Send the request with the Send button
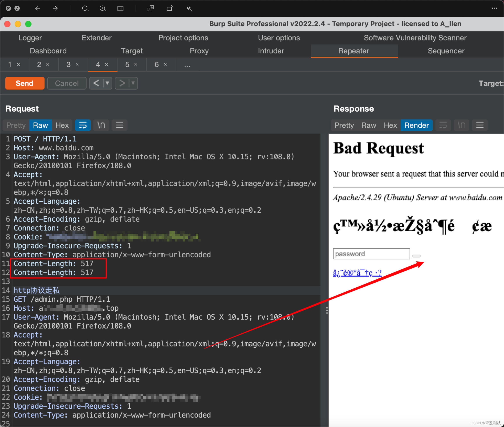Screen dimensions: 504x427 [25, 83]
